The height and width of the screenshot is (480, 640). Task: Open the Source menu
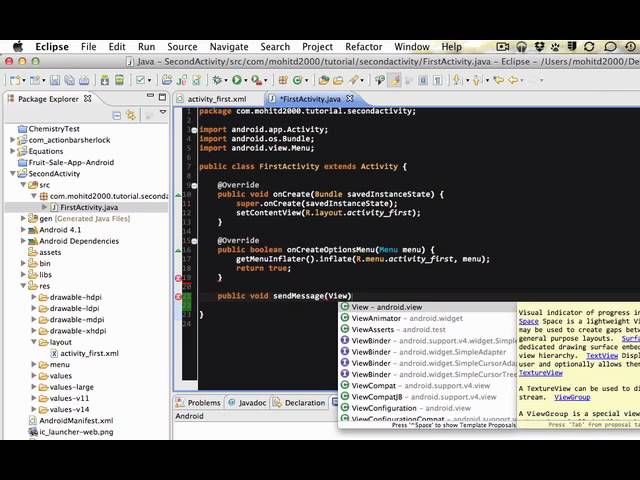pyautogui.click(x=182, y=47)
